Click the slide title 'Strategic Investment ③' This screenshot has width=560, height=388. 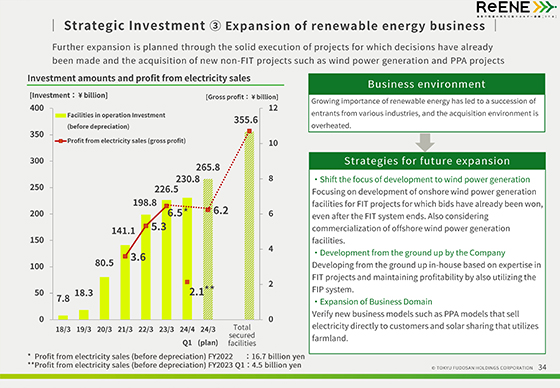point(142,26)
